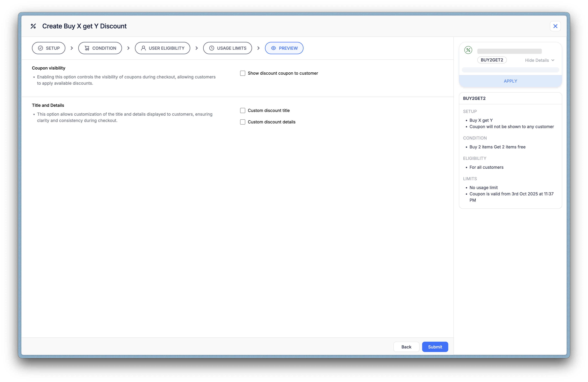The width and height of the screenshot is (588, 382).
Task: Click the eye icon in PREVIEW step
Action: [274, 48]
